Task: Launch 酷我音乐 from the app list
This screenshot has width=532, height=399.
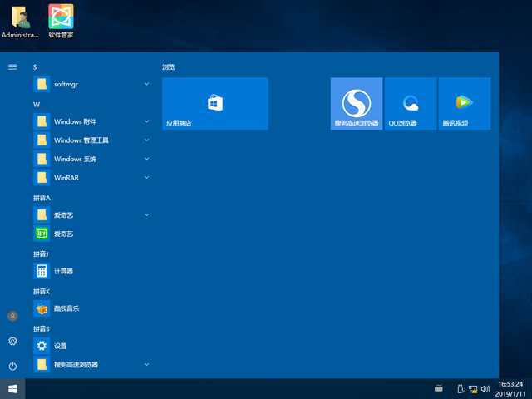Action: [65, 308]
